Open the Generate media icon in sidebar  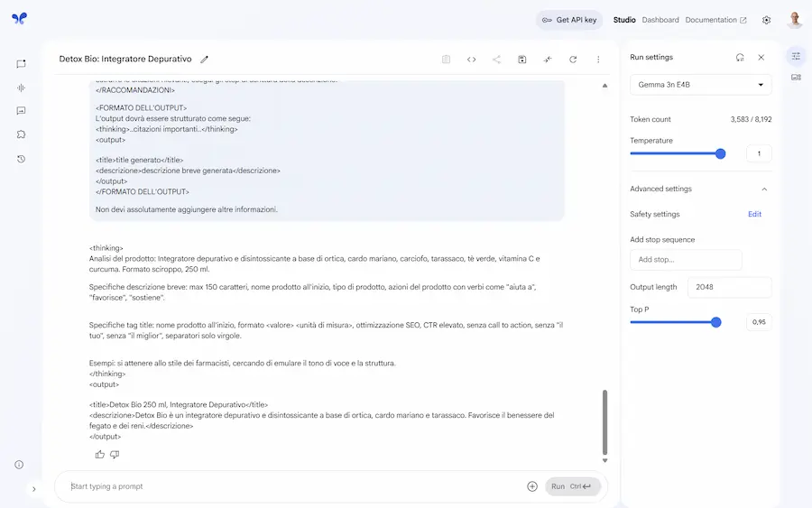(21, 111)
